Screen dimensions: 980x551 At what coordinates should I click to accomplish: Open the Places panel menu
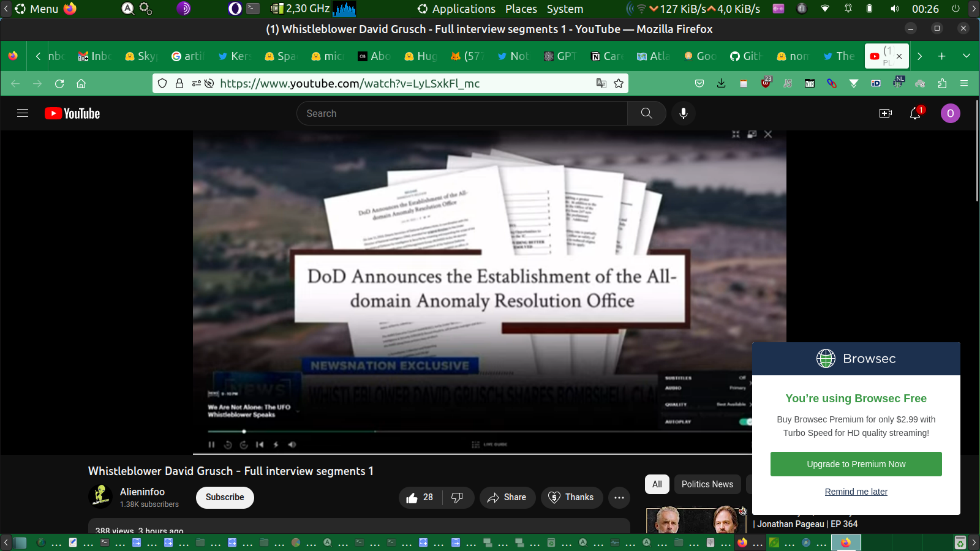point(521,9)
